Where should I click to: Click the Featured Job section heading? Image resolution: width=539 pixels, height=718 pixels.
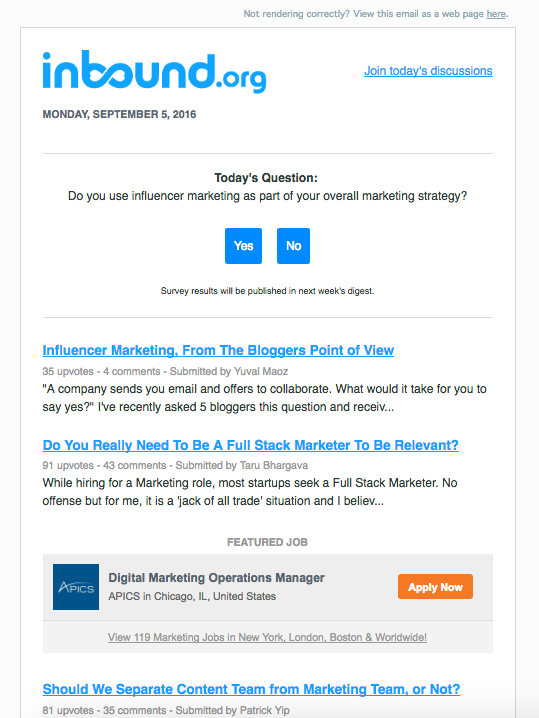click(x=267, y=542)
